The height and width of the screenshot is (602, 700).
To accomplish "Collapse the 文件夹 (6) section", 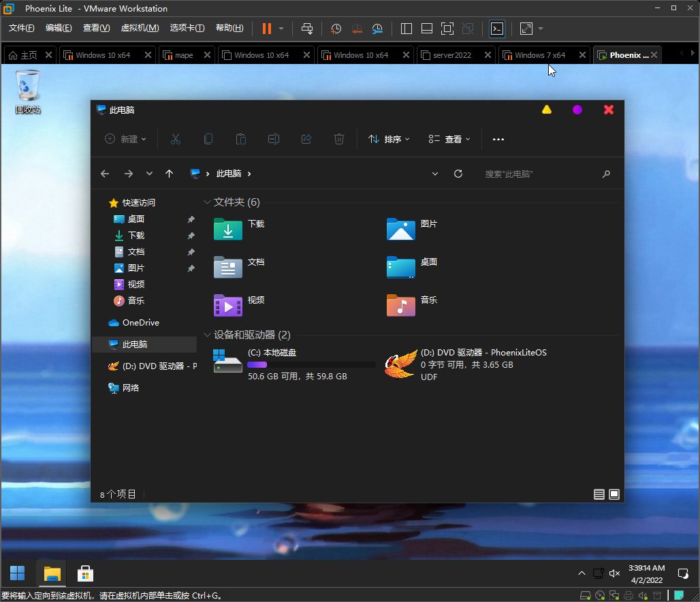I will coord(207,202).
